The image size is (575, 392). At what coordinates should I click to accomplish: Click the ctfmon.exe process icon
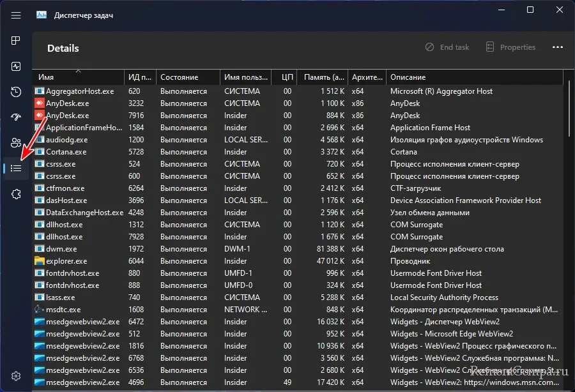(x=39, y=188)
